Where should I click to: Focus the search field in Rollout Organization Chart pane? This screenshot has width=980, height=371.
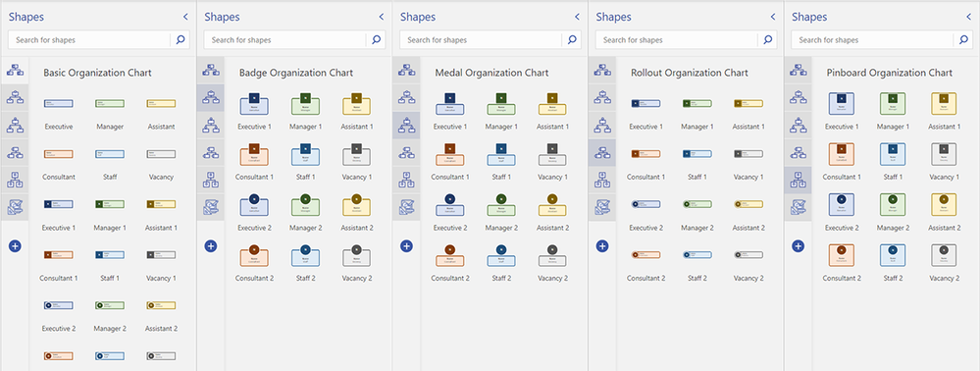[x=676, y=40]
